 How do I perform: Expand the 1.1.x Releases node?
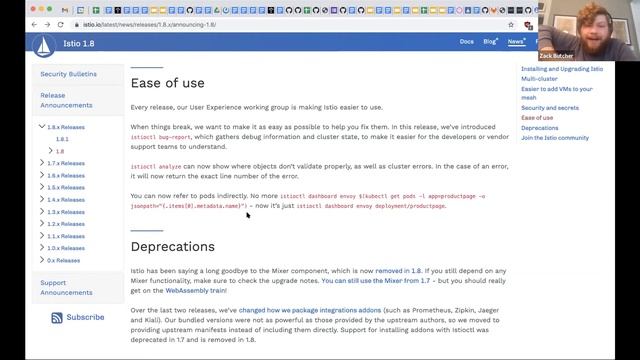click(42, 235)
